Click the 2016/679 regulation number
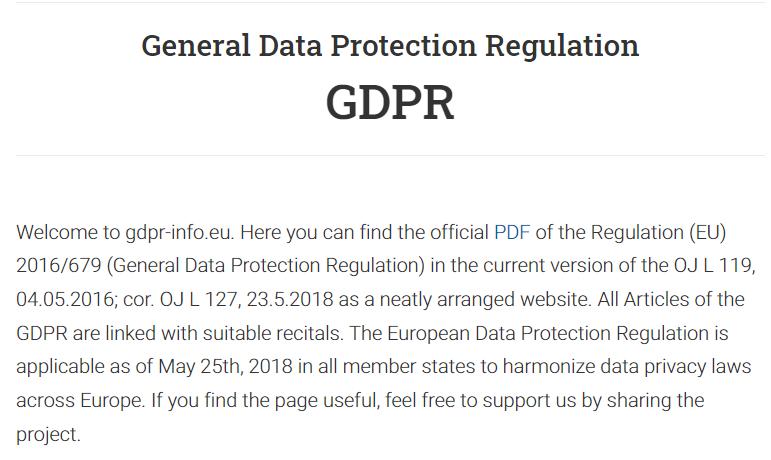This screenshot has height=460, width=771. 54,266
